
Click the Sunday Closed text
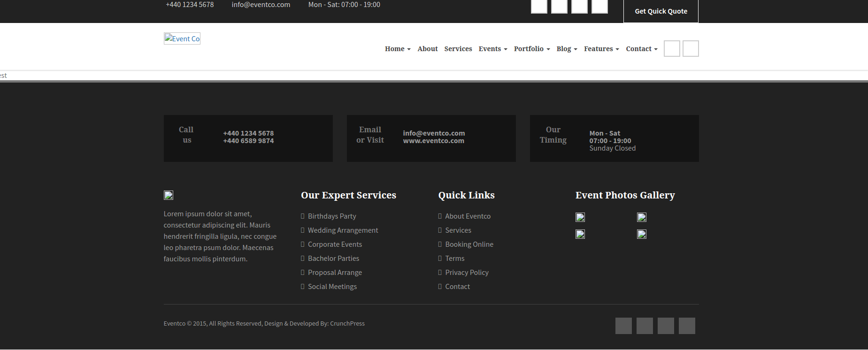pyautogui.click(x=613, y=148)
